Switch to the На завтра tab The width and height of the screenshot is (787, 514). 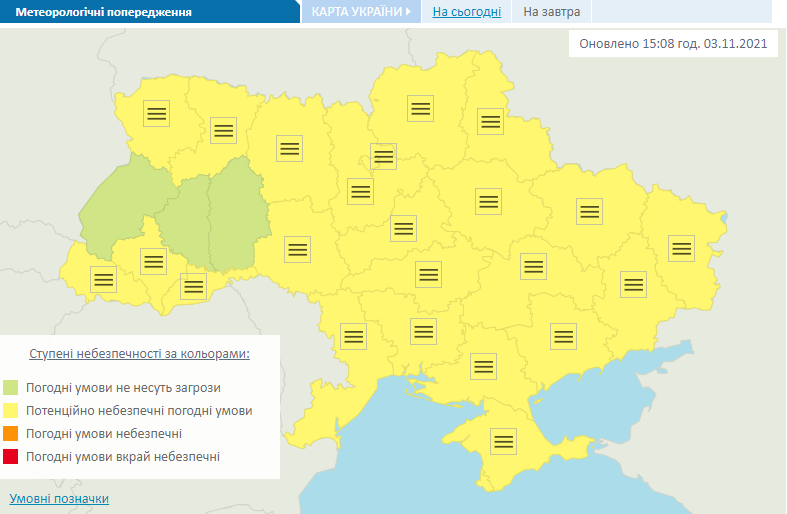pos(552,12)
